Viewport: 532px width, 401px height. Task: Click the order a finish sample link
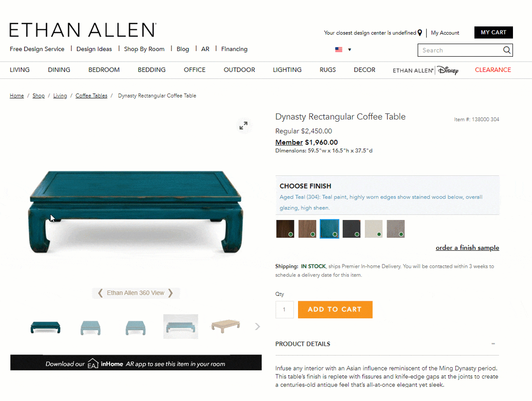467,248
